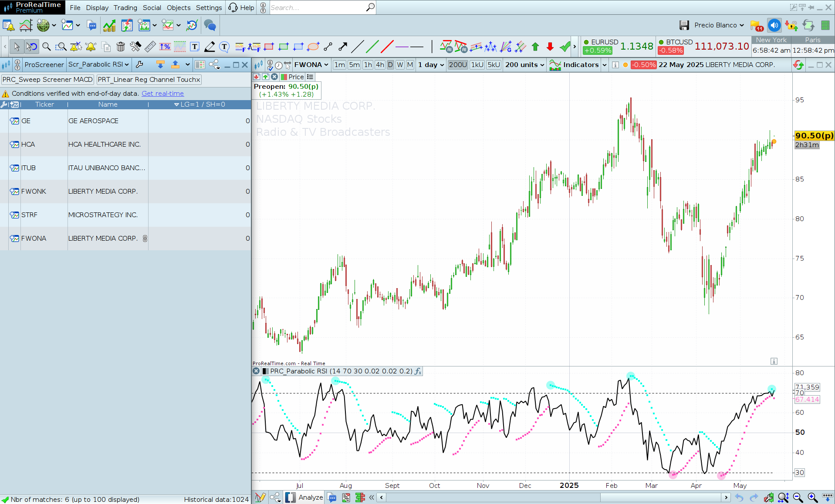Click the zoom out magnifier at chart bottom
The height and width of the screenshot is (504, 835).
(x=798, y=497)
